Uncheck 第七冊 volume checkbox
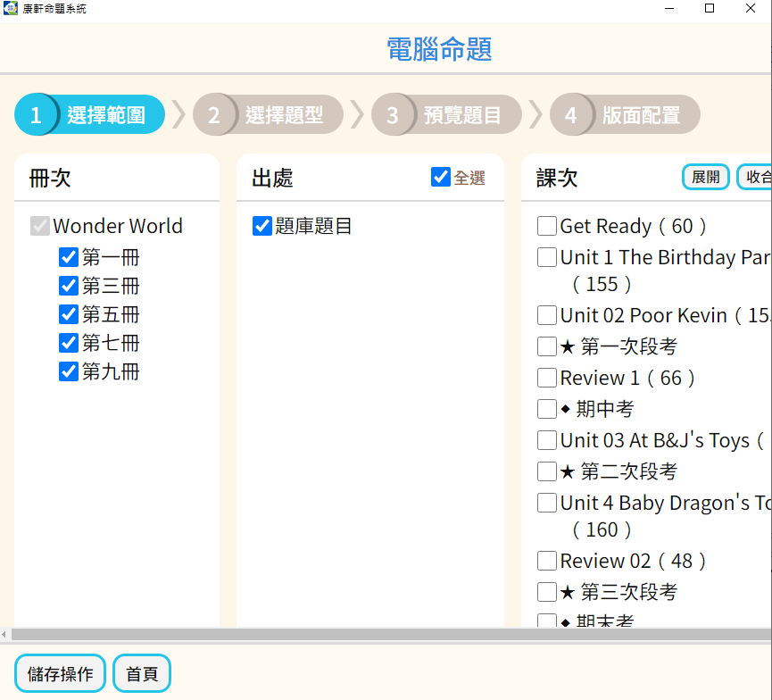Viewport: 772px width, 700px height. [x=69, y=343]
